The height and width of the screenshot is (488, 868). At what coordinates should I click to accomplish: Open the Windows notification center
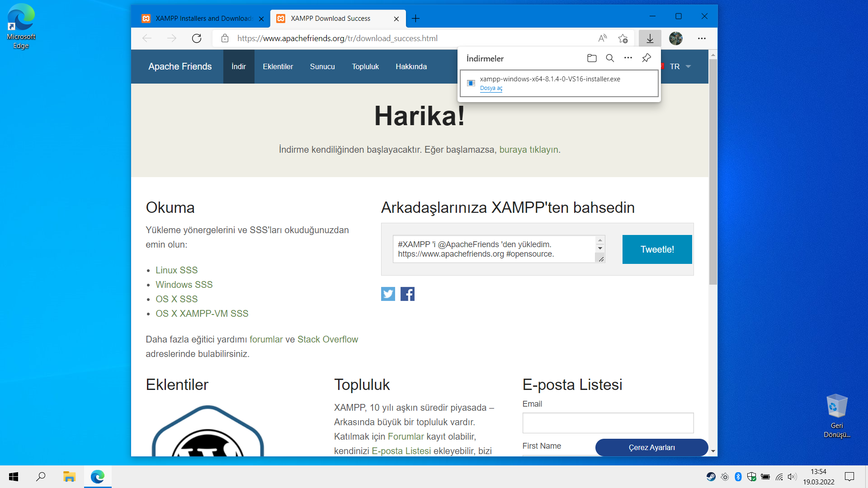(x=849, y=477)
